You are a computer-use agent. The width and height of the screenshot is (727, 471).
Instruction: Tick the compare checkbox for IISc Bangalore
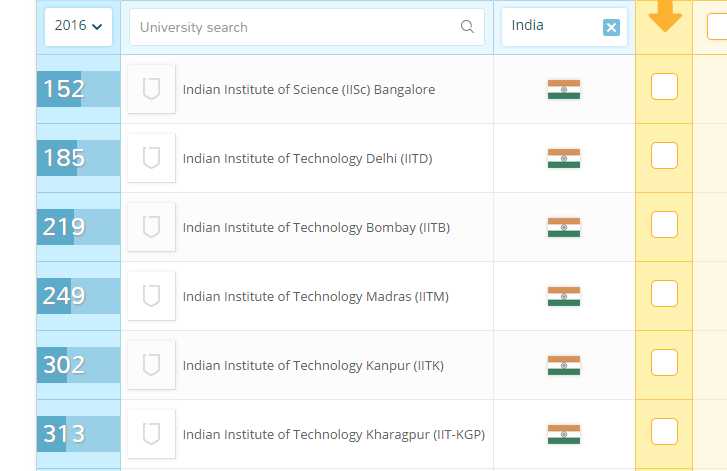(664, 87)
